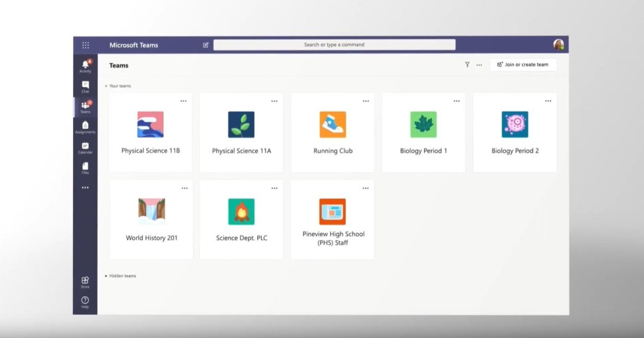The image size is (644, 338).
Task: Select the Teams tab in sidebar
Action: pyautogui.click(x=85, y=107)
